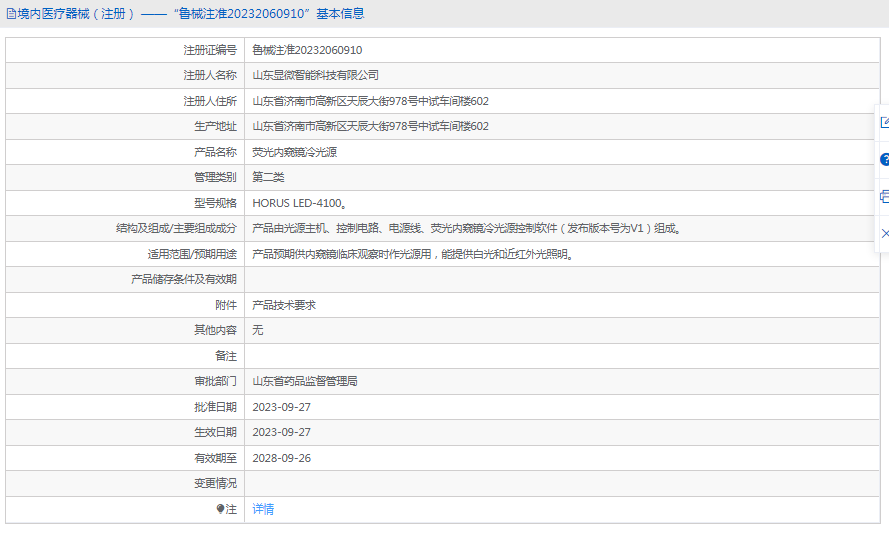Click expiry date 2028-09-26
The image size is (889, 533).
pos(281,458)
